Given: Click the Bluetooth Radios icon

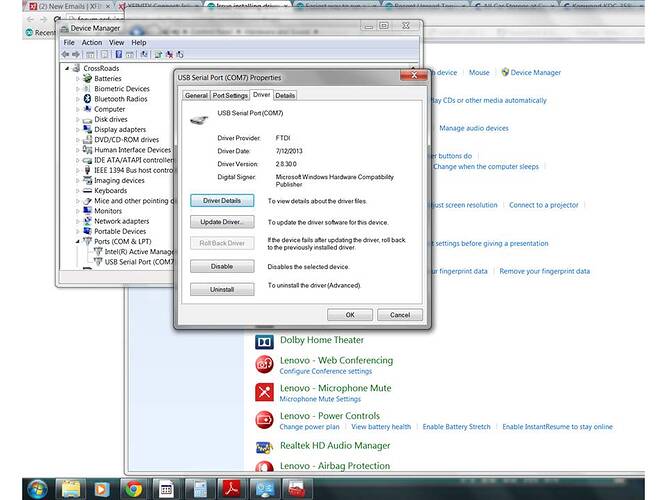Looking at the screenshot, I should (87, 99).
